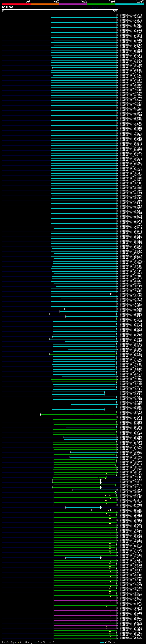Select hit label UniRef100_Q49122
This screenshot has height=644, width=146.
pos(131,306)
